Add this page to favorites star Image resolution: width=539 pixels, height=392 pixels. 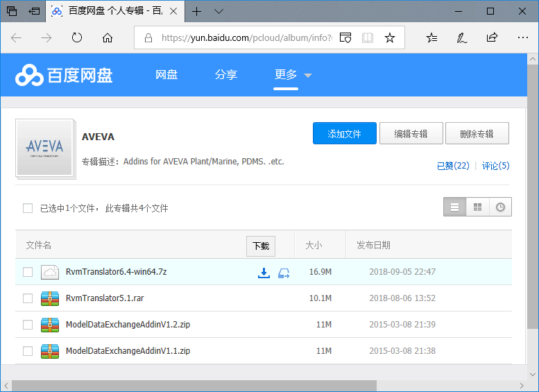[x=389, y=37]
